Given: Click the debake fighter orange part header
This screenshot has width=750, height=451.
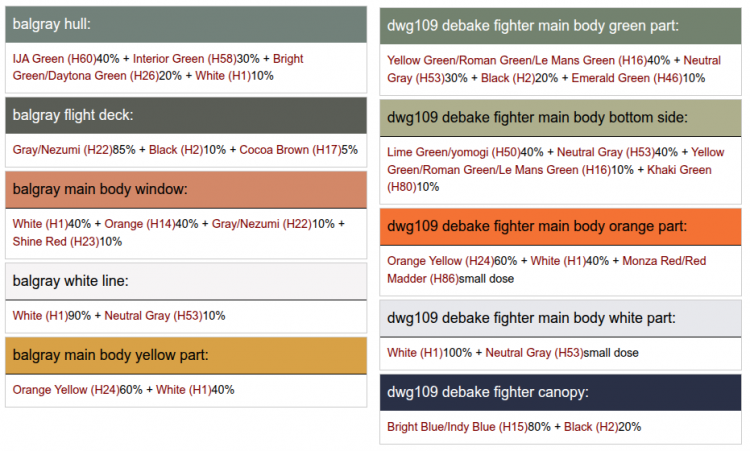Looking at the screenshot, I should click(560, 225).
